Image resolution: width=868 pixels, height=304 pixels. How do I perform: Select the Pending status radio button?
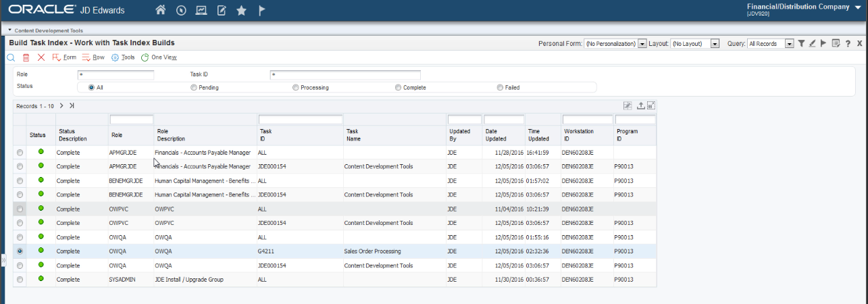[194, 87]
